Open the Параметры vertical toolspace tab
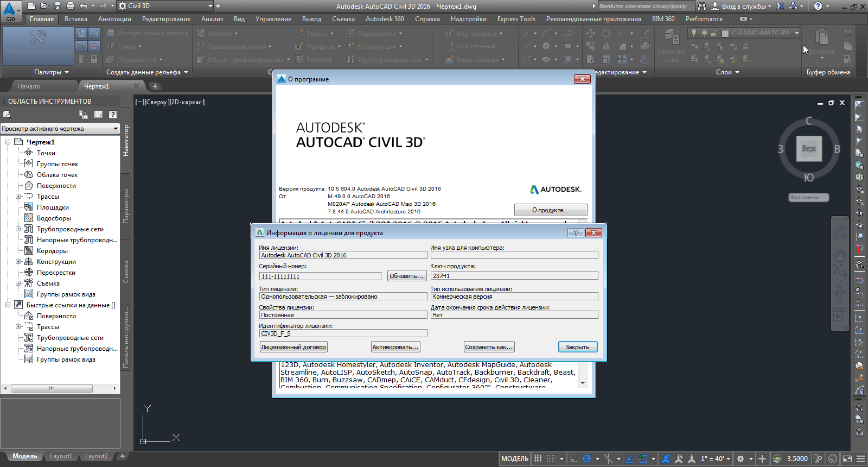This screenshot has height=467, width=868. (x=126, y=206)
